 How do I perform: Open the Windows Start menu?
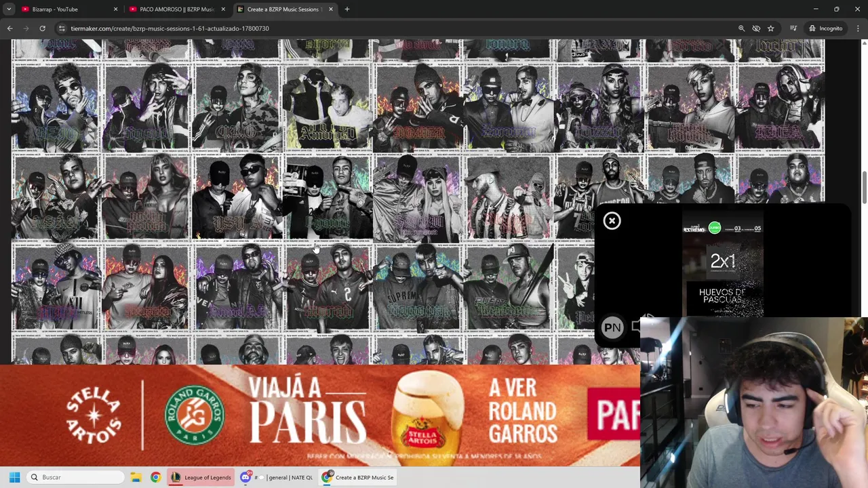(14, 477)
